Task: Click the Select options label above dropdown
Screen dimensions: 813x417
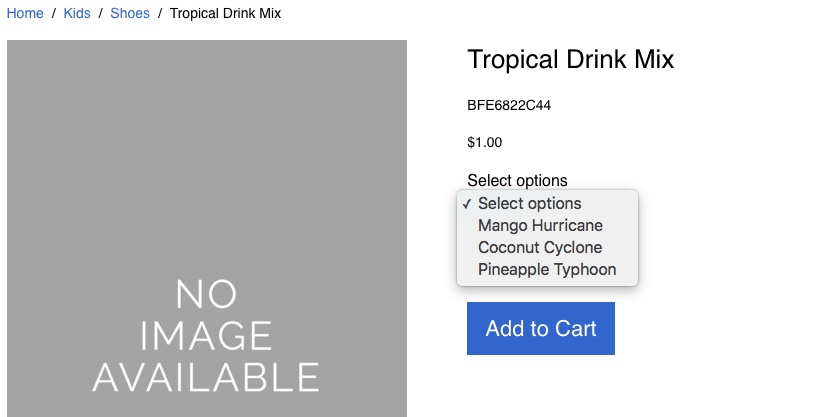Action: 517,180
